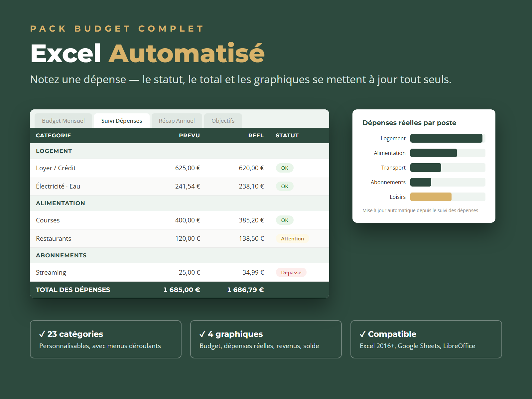Select the ALIMENTATION section row
The height and width of the screenshot is (399, 532).
pyautogui.click(x=180, y=203)
